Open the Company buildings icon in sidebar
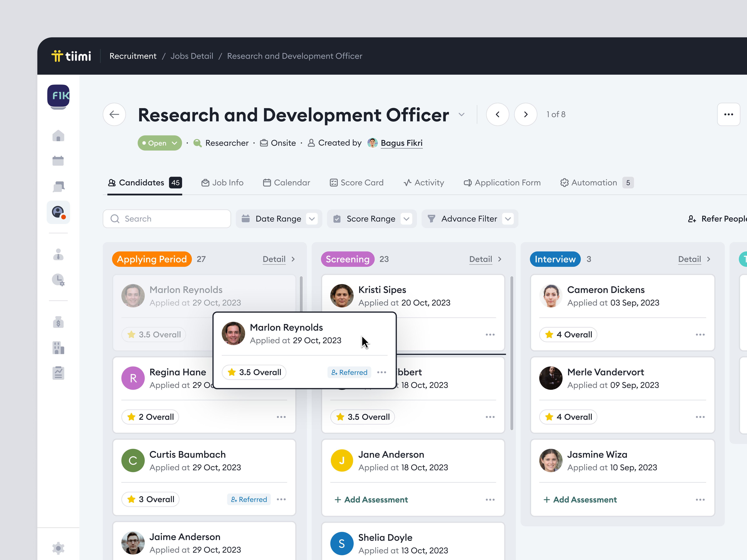 [x=58, y=347]
